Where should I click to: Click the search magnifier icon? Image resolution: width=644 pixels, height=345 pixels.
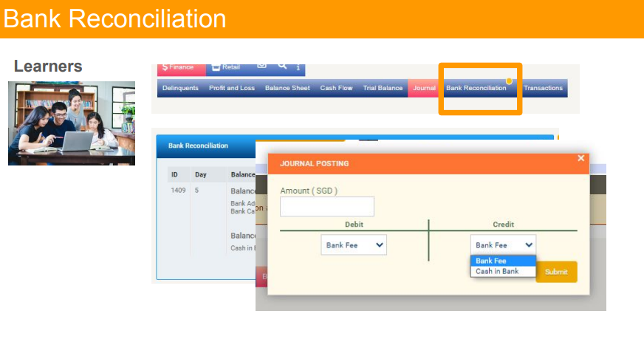tap(282, 66)
